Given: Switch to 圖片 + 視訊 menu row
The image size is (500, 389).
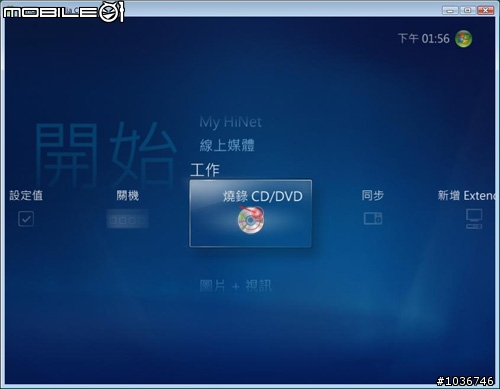Looking at the screenshot, I should [x=236, y=286].
